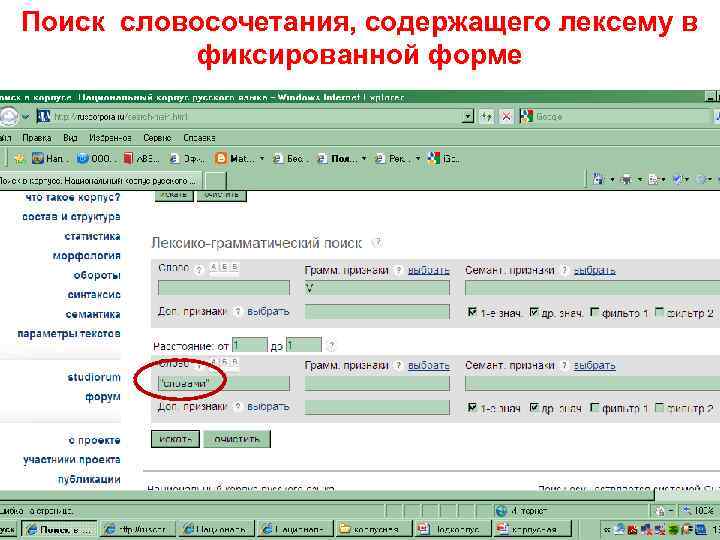Open the Правка menu

37,138
